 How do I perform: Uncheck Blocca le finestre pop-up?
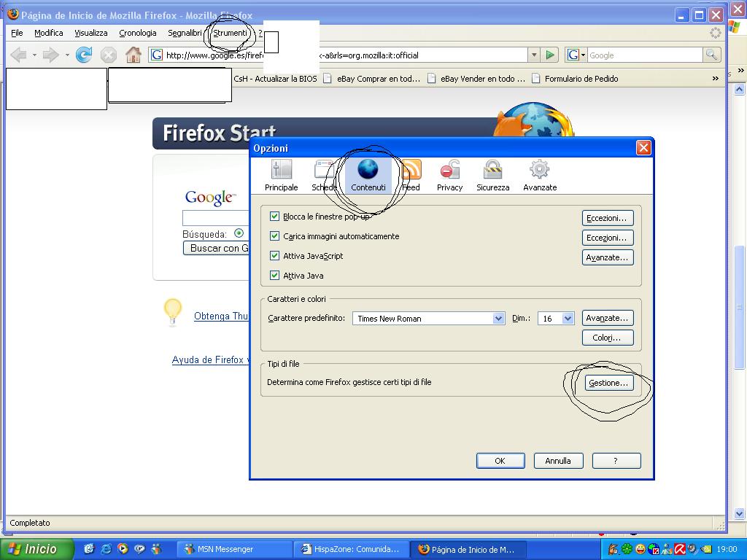click(x=275, y=217)
